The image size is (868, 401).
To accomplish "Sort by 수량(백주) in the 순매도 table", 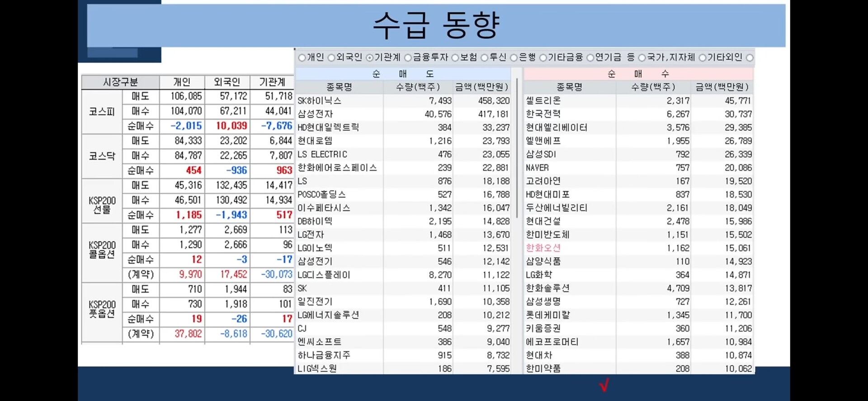I will click(418, 87).
